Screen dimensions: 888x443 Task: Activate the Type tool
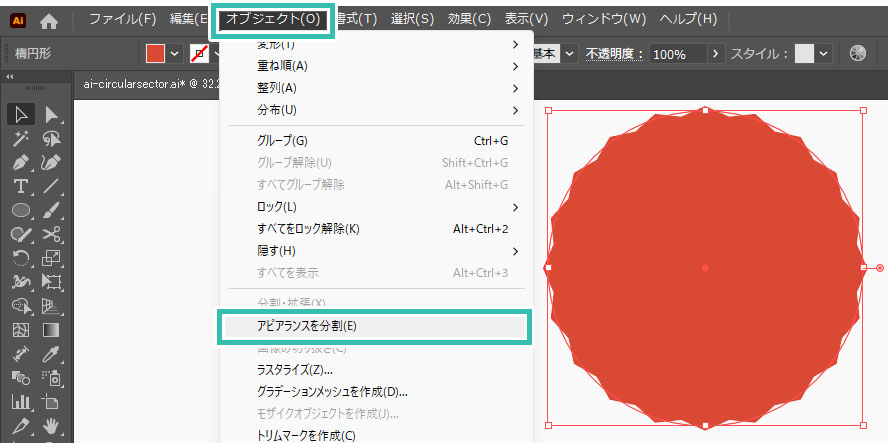click(21, 186)
